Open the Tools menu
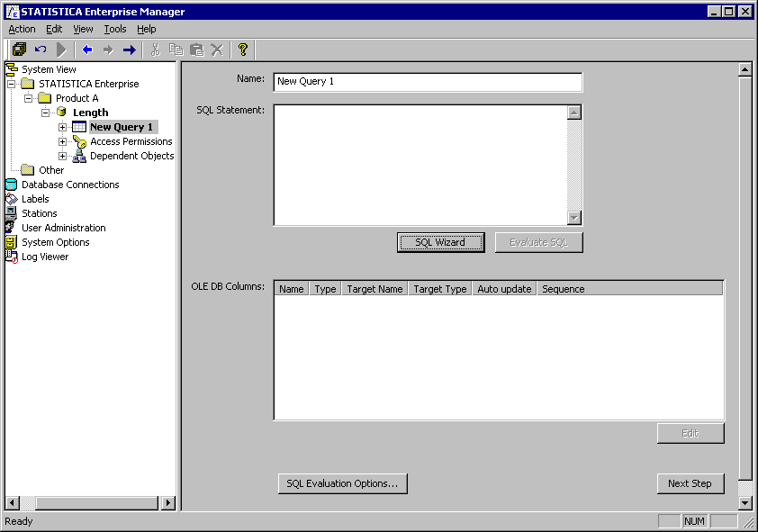Image resolution: width=758 pixels, height=532 pixels. (x=115, y=29)
